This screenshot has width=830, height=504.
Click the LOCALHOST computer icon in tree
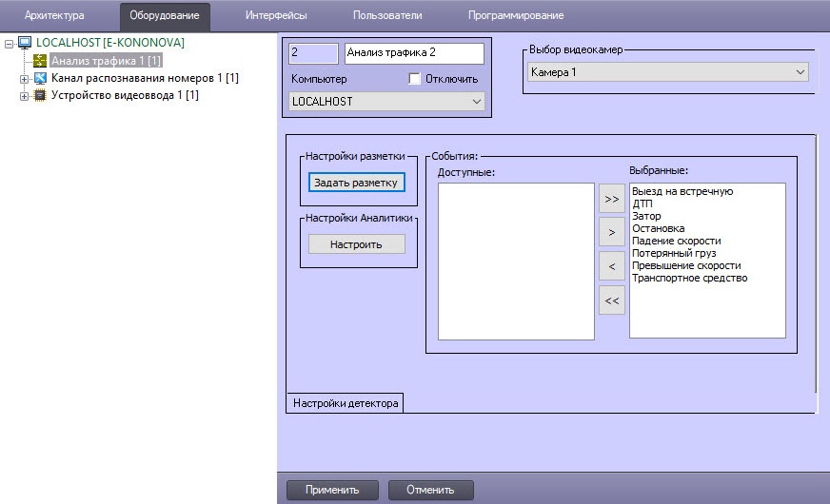coord(25,43)
